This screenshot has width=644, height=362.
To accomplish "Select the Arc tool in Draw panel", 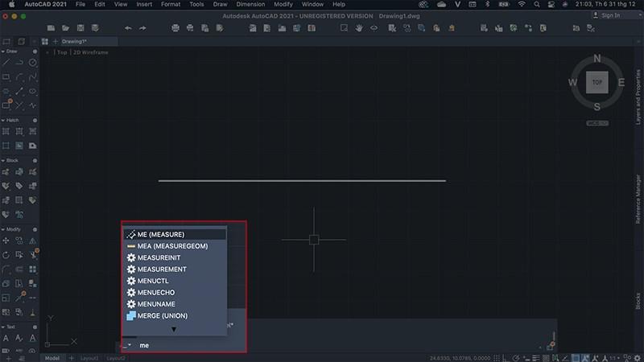I will 19,76.
